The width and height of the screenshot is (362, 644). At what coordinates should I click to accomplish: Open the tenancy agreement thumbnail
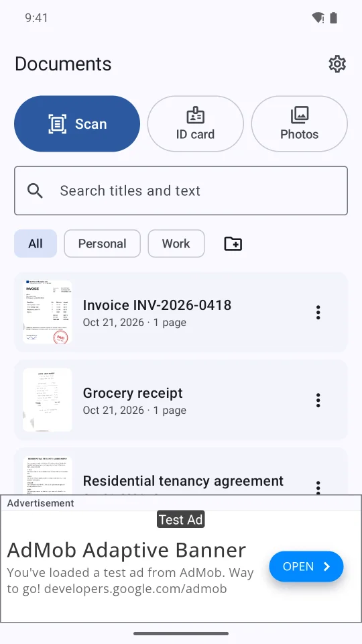click(47, 476)
